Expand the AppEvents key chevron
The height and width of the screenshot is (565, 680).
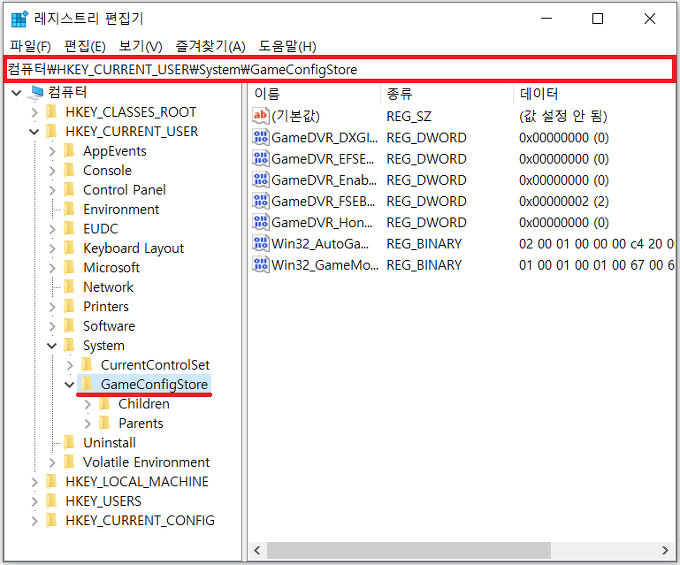pos(52,151)
